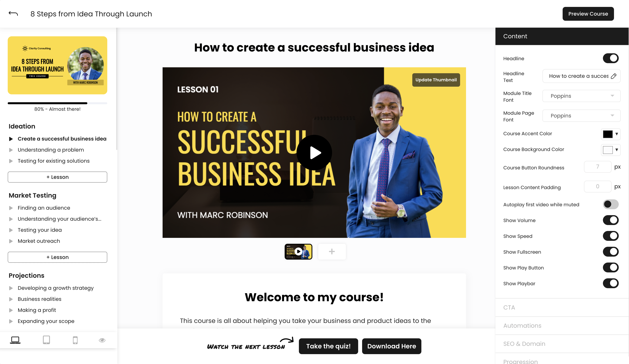
Task: Switch to desktop preview device icon
Action: [15, 340]
